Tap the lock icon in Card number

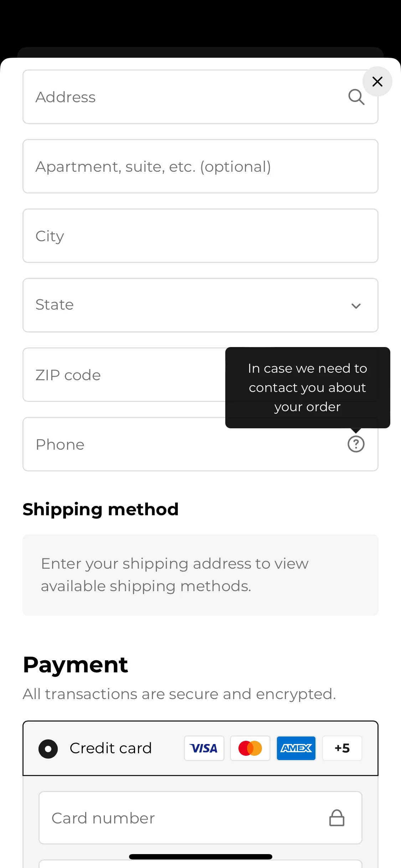click(336, 818)
